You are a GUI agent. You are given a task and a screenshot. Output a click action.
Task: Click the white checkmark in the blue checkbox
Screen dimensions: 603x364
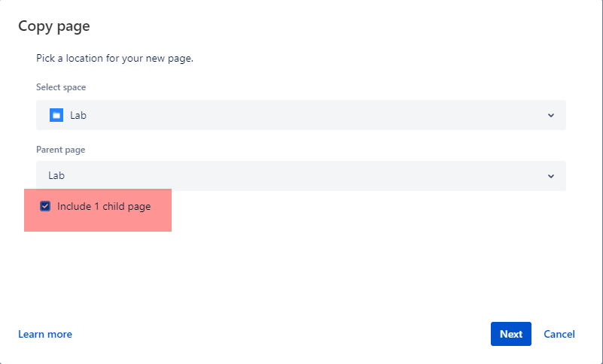(45, 206)
